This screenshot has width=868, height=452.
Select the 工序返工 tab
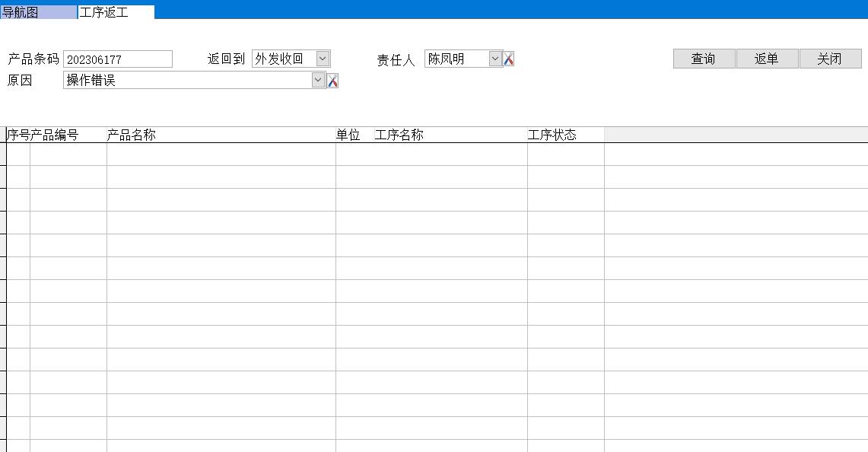(116, 12)
